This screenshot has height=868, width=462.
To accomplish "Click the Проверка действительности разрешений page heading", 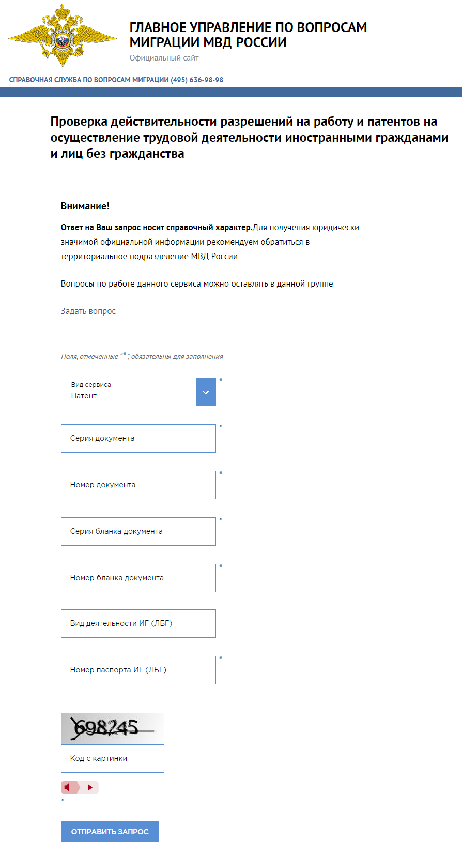I will pyautogui.click(x=249, y=138).
